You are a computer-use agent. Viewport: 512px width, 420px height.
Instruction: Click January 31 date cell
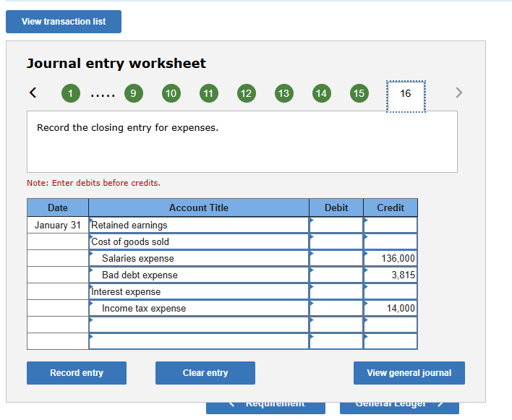(58, 225)
